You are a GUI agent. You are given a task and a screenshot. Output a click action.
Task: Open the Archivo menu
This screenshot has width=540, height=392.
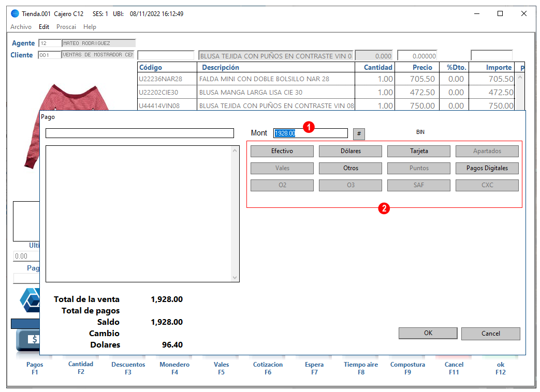coord(21,27)
